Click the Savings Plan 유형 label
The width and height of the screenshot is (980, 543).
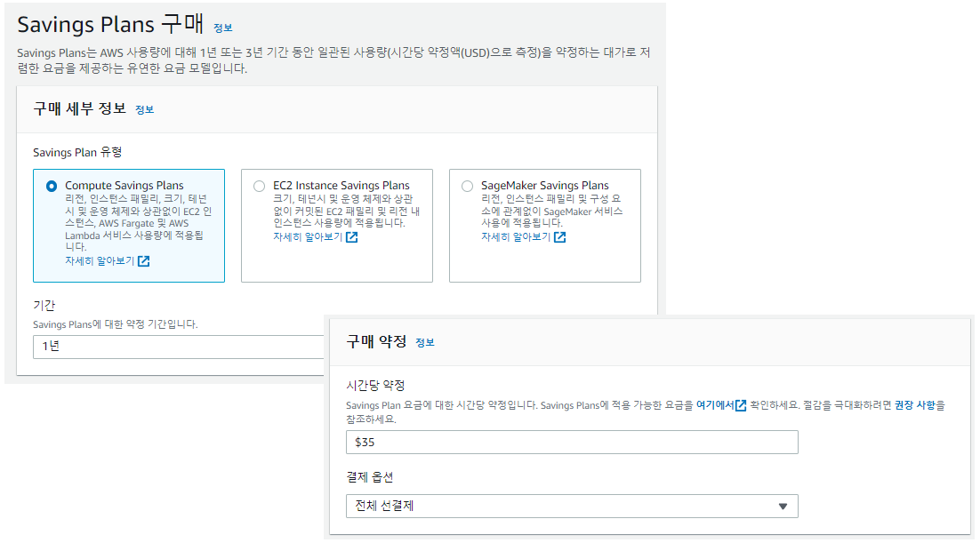pos(77,153)
